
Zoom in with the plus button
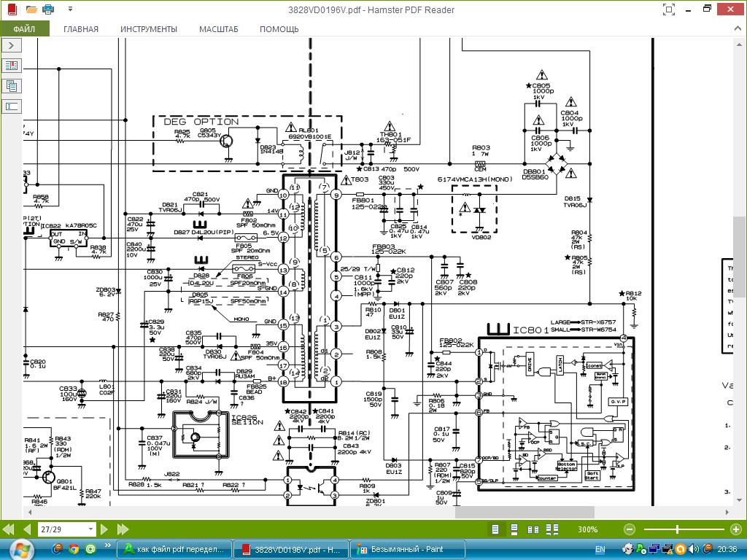(x=735, y=529)
